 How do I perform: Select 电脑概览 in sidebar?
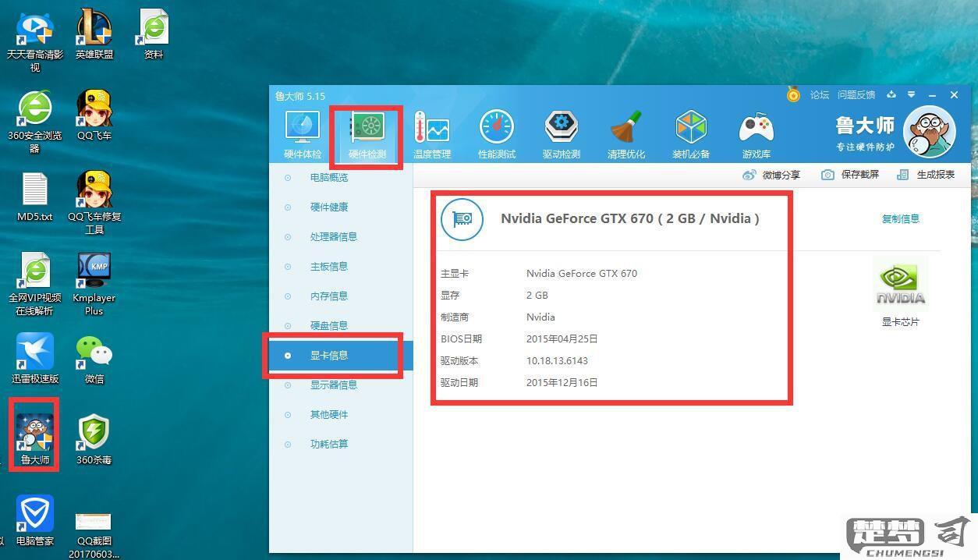[x=329, y=178]
